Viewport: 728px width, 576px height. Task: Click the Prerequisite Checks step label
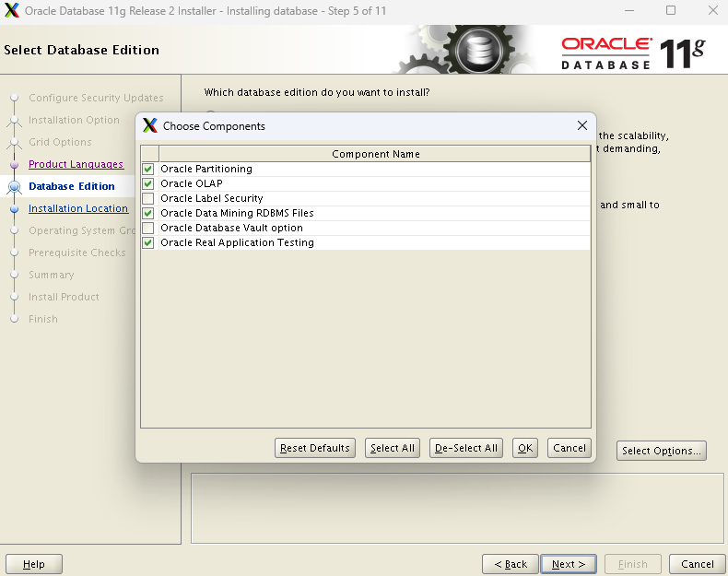click(x=77, y=253)
